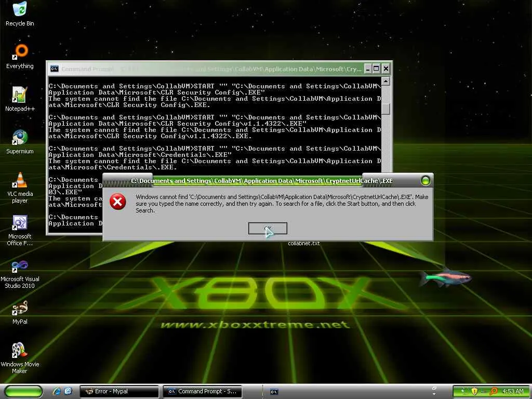Image resolution: width=532 pixels, height=399 pixels.
Task: Click the small cmd icon in taskbar toolbar
Action: point(274,392)
